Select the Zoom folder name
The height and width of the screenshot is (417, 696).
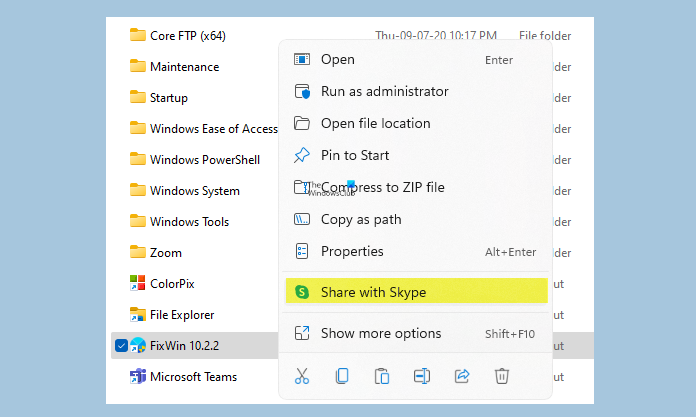[x=166, y=253]
